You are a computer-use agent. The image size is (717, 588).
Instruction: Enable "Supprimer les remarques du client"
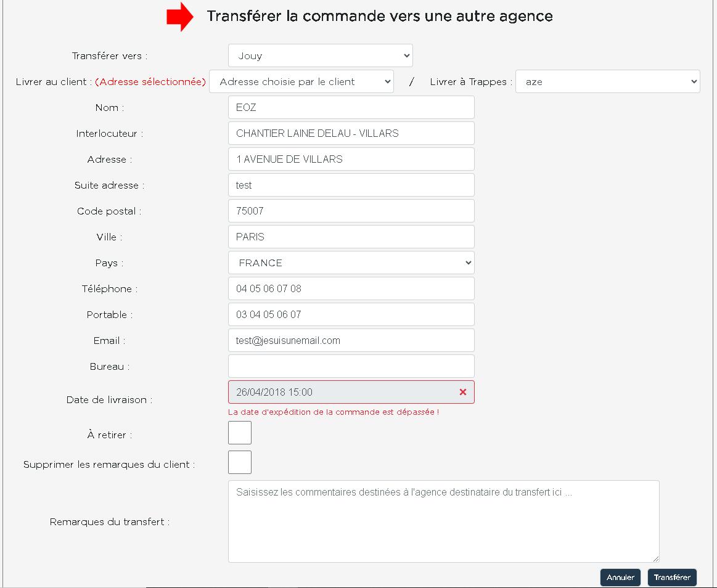pos(239,462)
